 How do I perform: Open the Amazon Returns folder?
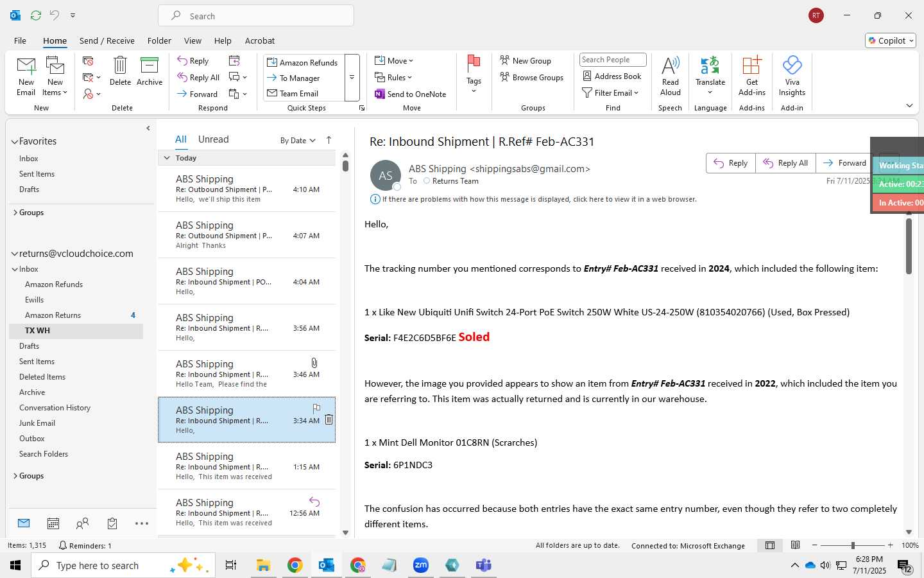pyautogui.click(x=76, y=315)
